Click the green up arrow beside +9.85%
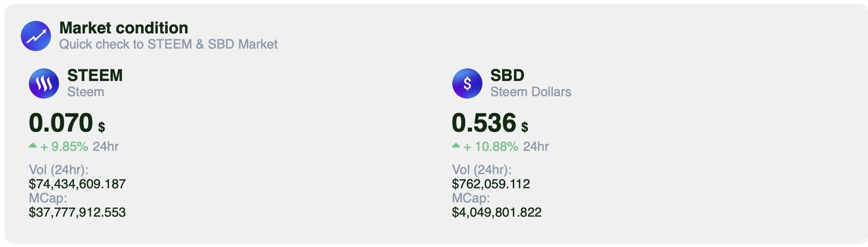 (x=33, y=146)
